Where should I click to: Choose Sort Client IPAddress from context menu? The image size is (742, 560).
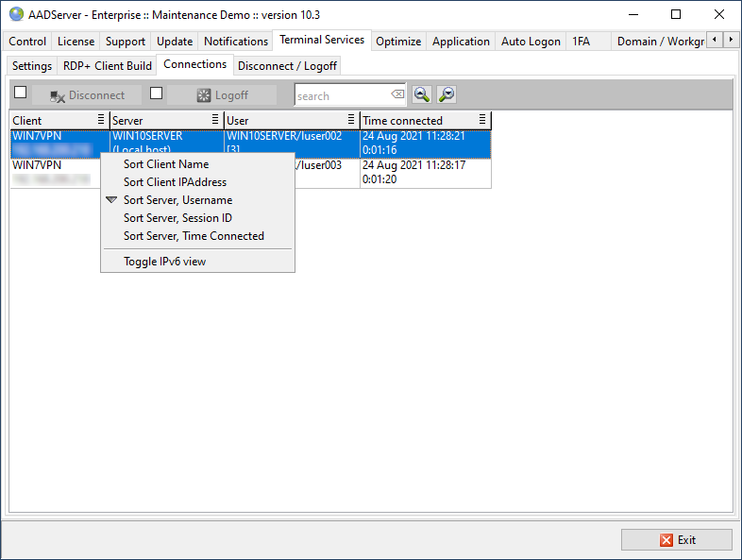175,182
